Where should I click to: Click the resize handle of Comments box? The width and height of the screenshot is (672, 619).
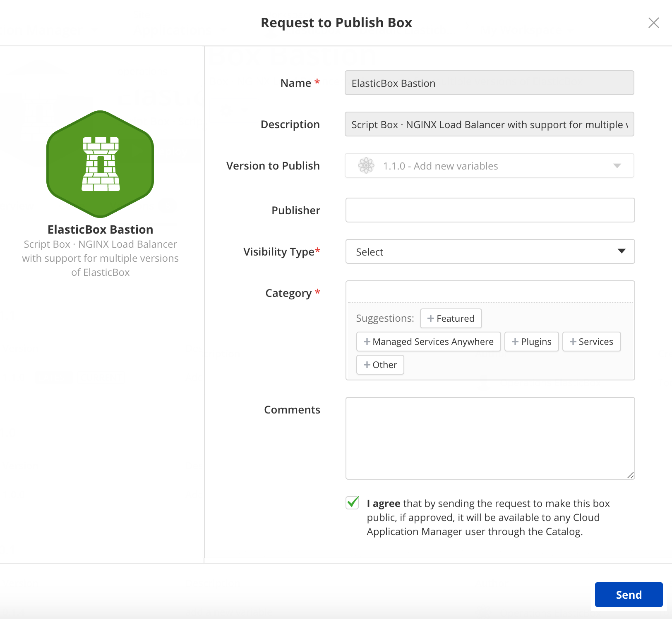630,475
